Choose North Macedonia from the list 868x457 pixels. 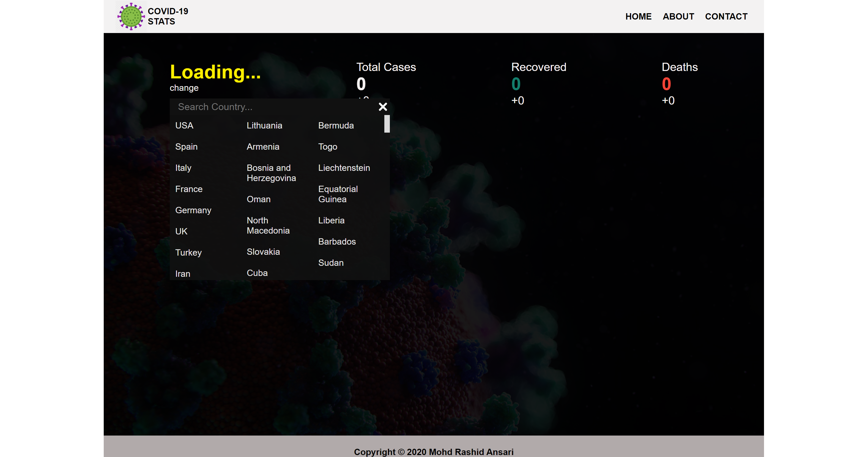268,225
